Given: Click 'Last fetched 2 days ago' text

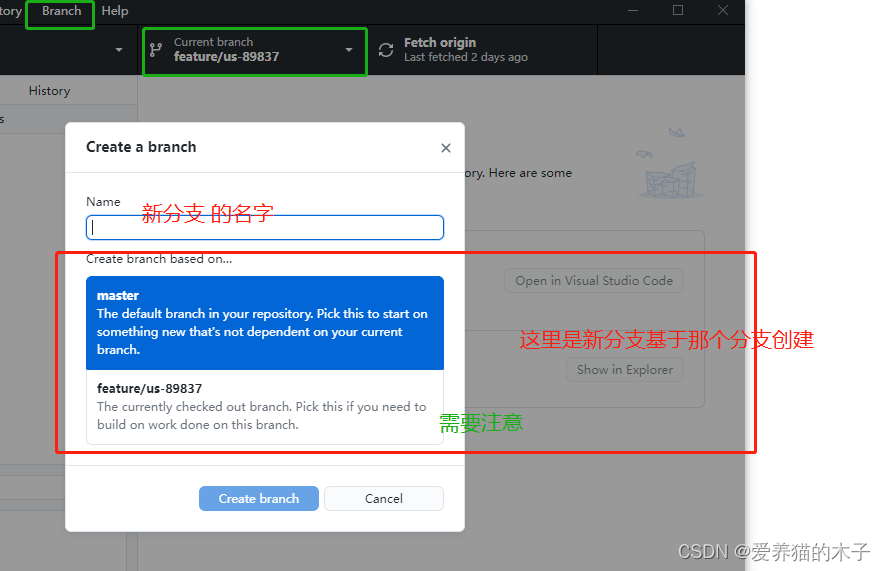Looking at the screenshot, I should [466, 57].
